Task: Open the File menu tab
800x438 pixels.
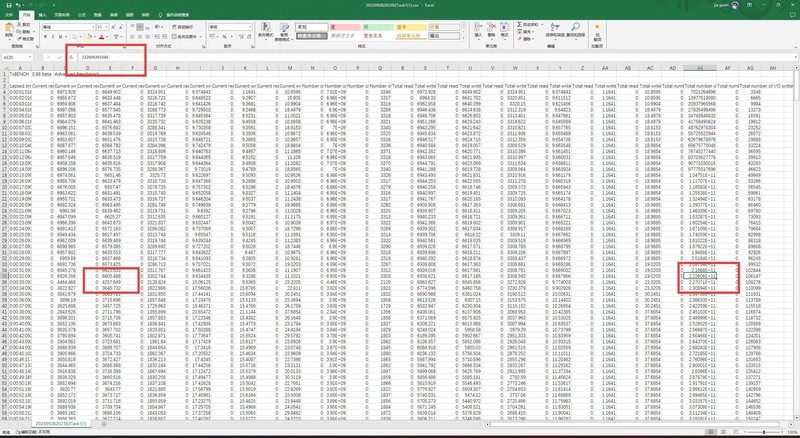Action: [x=10, y=16]
